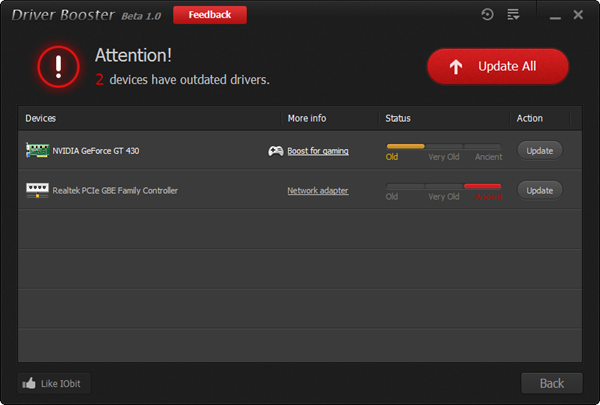600x405 pixels.
Task: Click the Update All button
Action: [x=498, y=66]
